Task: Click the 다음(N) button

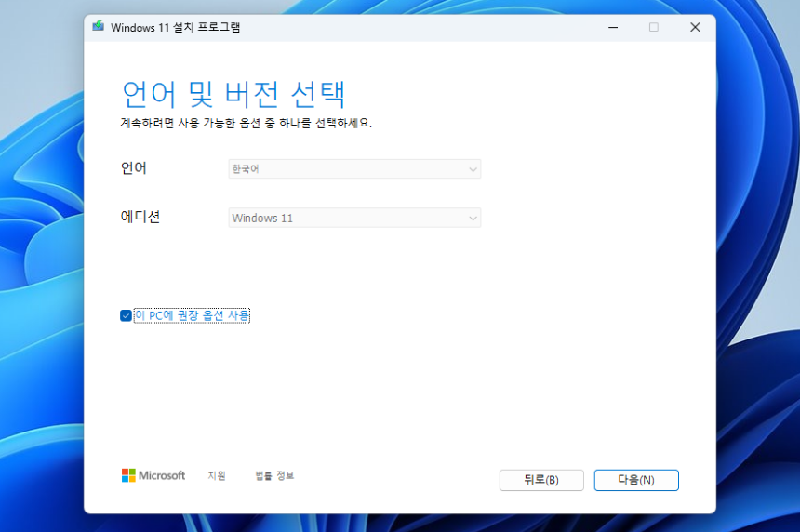Action: click(636, 480)
